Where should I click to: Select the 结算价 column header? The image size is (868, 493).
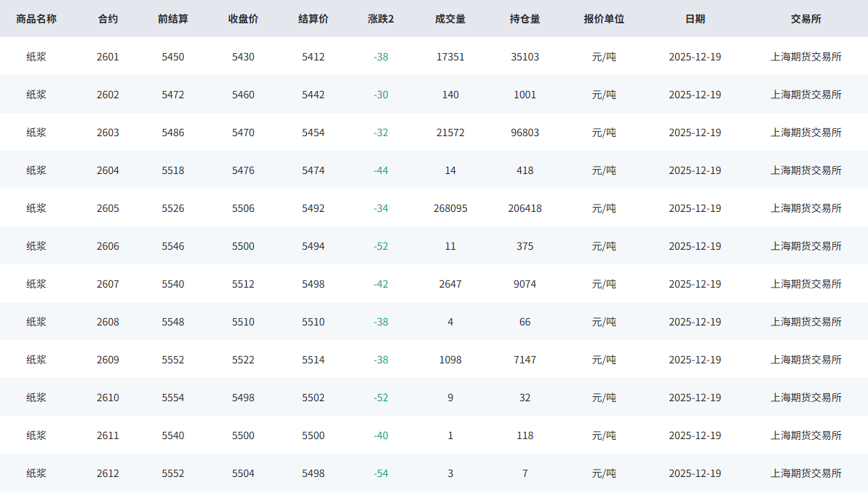tap(314, 19)
